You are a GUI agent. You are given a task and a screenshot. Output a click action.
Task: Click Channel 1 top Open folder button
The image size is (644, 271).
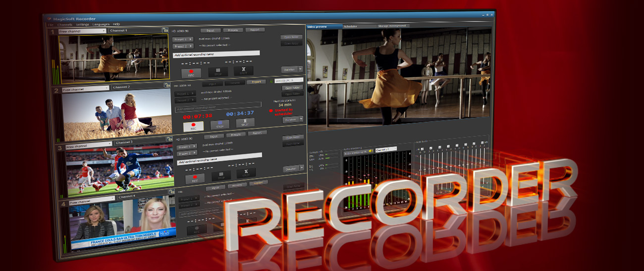point(291,37)
